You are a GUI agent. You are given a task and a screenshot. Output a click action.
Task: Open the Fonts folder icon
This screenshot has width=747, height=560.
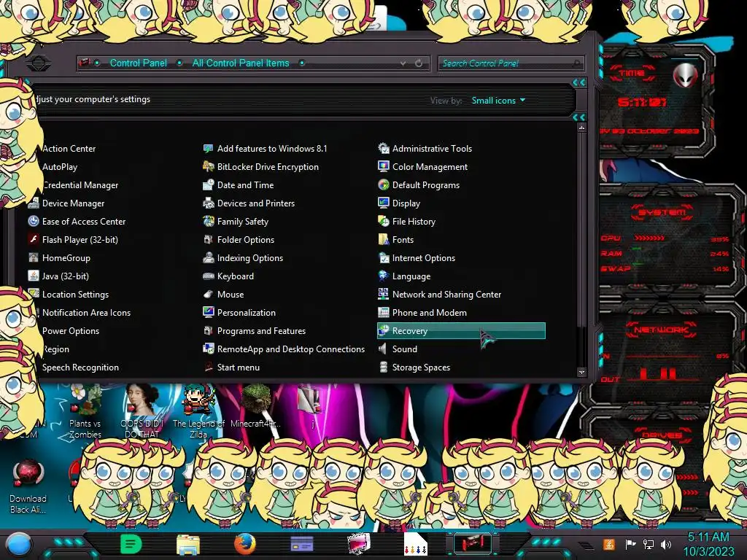click(x=384, y=239)
